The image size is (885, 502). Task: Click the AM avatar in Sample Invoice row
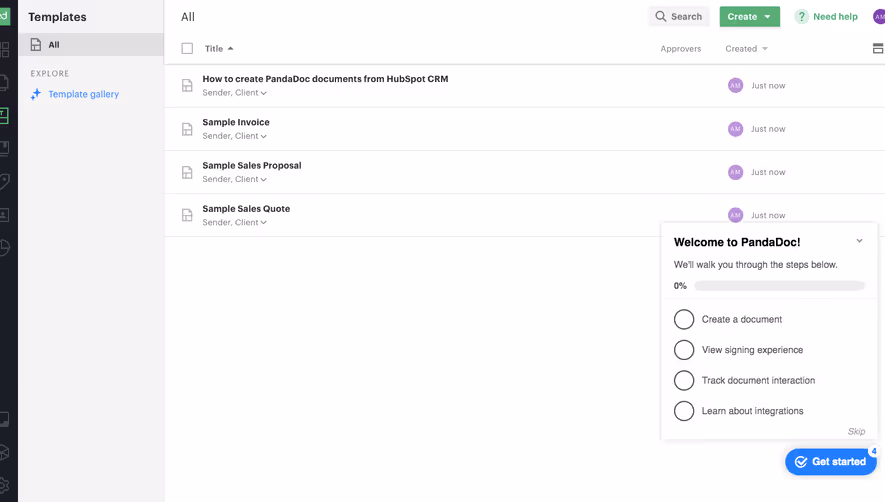point(735,129)
